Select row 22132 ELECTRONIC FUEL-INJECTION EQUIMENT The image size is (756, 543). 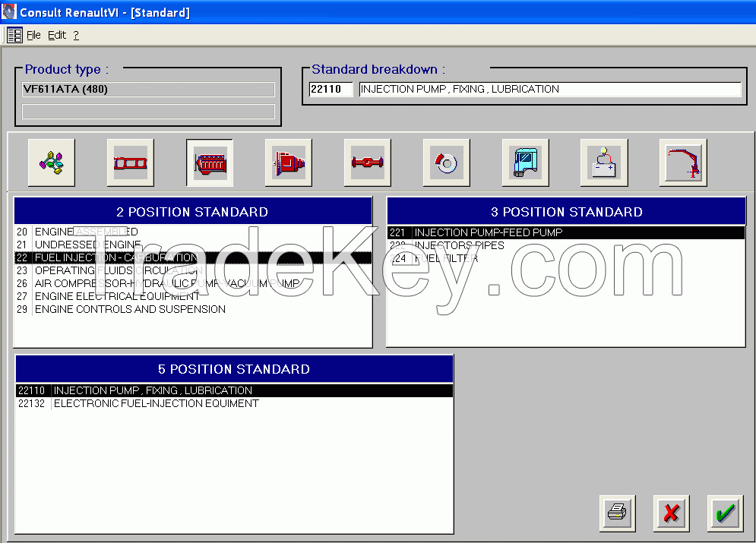click(x=234, y=403)
